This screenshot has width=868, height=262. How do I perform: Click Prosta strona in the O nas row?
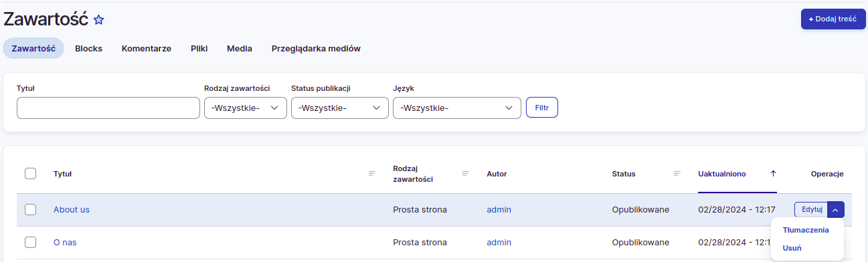420,242
